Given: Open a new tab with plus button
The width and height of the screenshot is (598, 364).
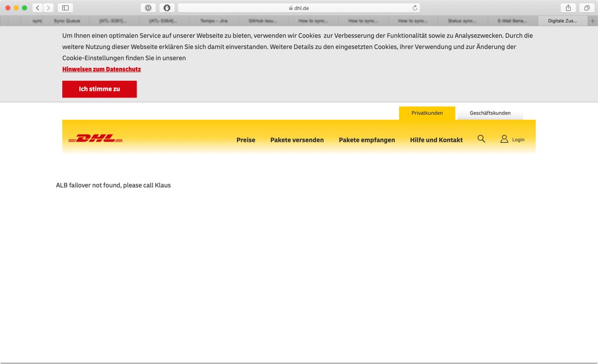Looking at the screenshot, I should tap(593, 21).
